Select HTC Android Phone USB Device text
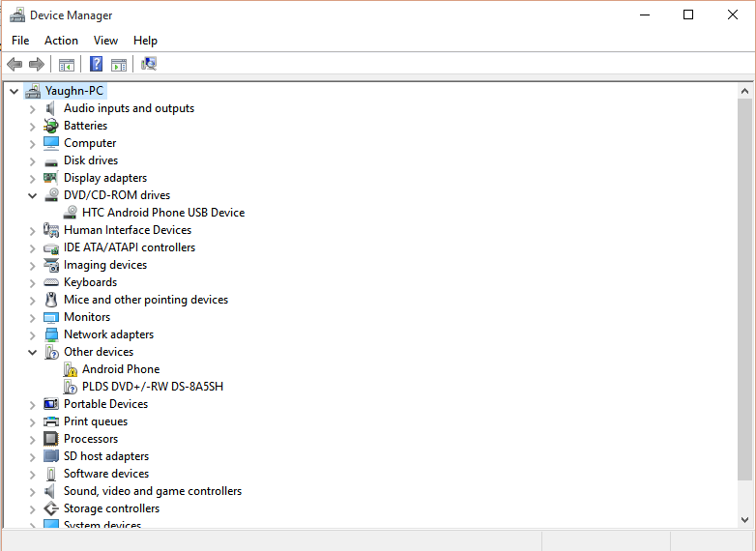Screen dimensions: 756x551 tap(163, 213)
